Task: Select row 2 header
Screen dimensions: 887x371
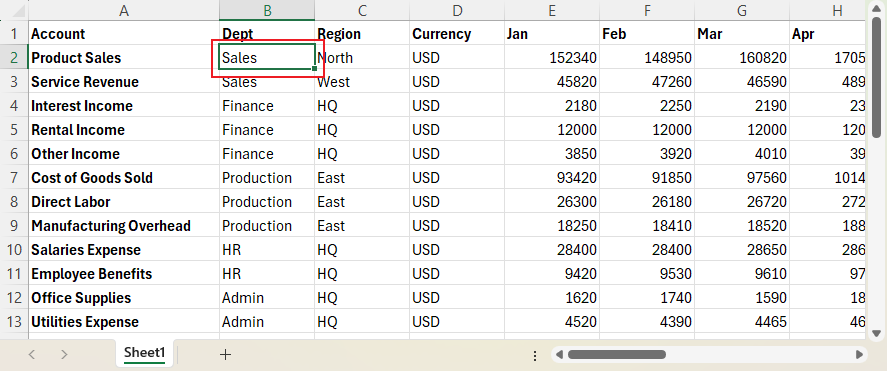Action: pos(14,58)
